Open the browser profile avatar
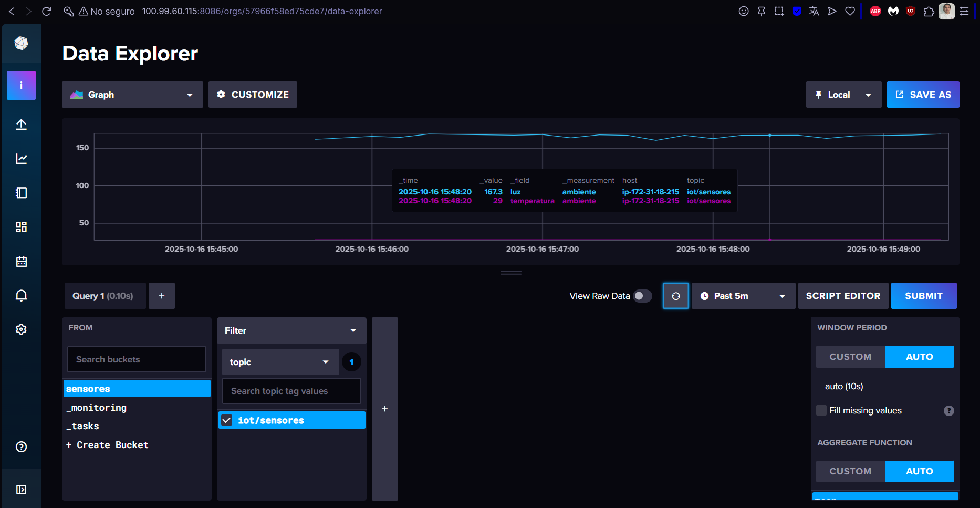 [x=946, y=11]
